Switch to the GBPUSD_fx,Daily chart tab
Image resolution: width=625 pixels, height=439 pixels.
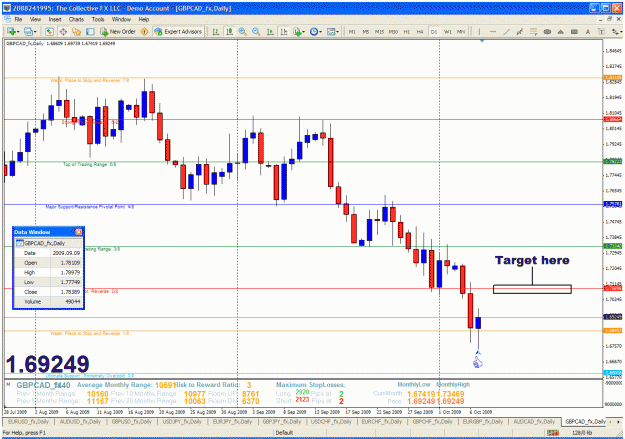pos(132,421)
